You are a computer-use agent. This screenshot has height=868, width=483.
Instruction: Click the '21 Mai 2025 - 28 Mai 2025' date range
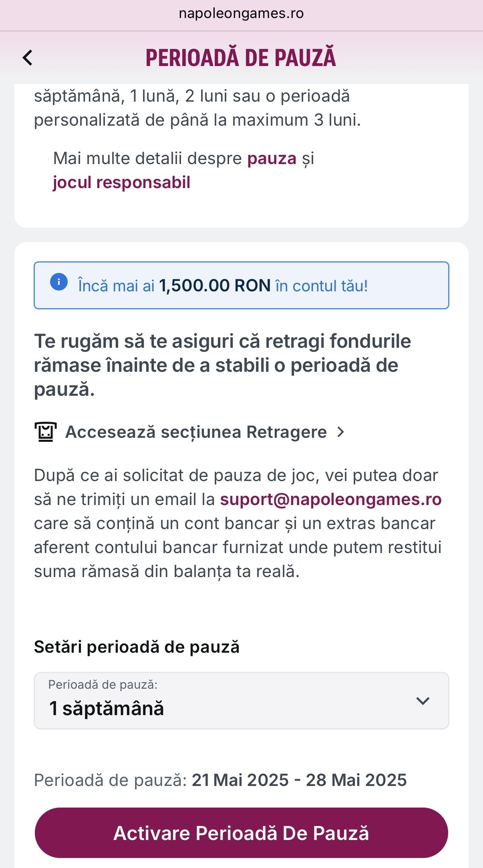[x=299, y=780]
